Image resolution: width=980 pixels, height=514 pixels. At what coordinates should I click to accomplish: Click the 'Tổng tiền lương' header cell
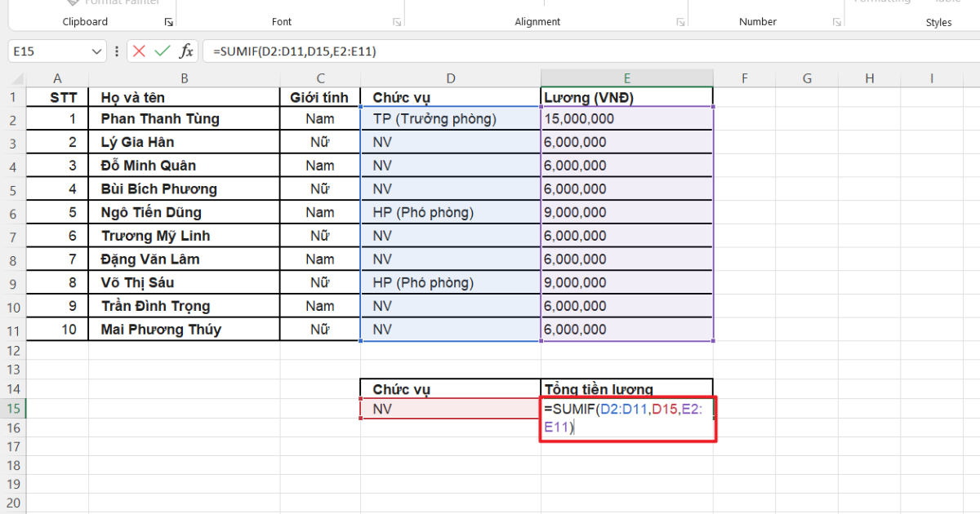[x=626, y=388]
